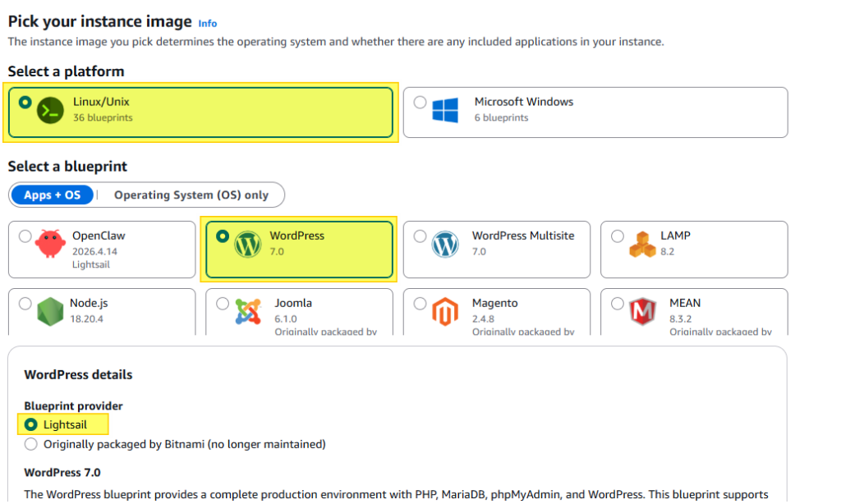This screenshot has width=841, height=504.
Task: Click the Node.js version '18.20.4' text
Action: (x=86, y=318)
